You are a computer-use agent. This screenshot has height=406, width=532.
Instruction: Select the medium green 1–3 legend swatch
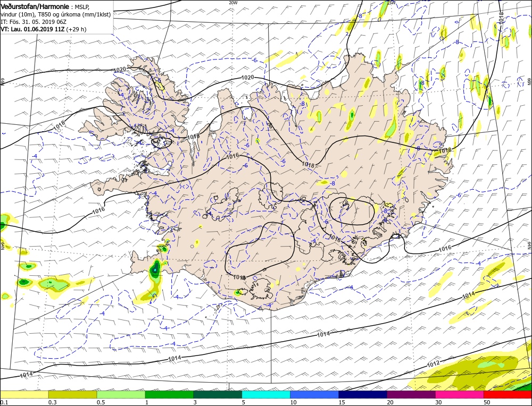coord(169,395)
